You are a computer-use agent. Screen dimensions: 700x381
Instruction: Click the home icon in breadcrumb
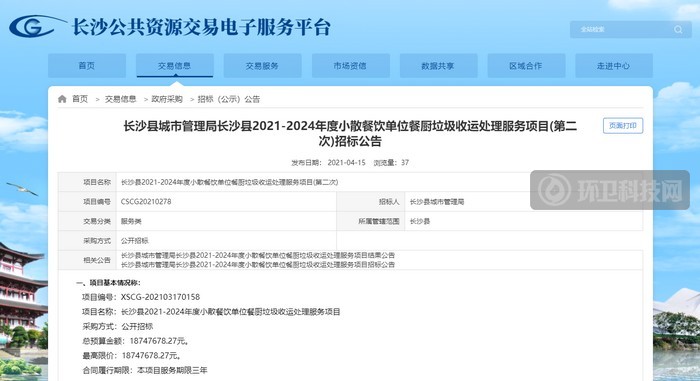62,99
